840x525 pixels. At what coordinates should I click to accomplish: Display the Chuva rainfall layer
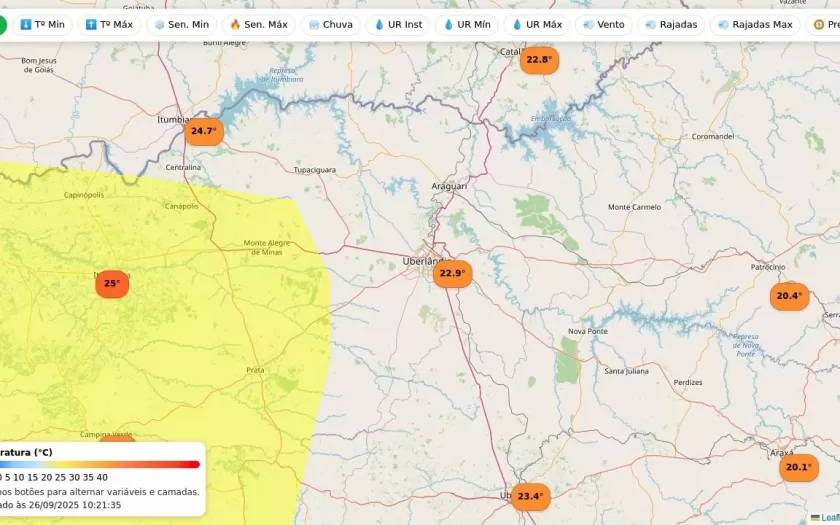[330, 24]
